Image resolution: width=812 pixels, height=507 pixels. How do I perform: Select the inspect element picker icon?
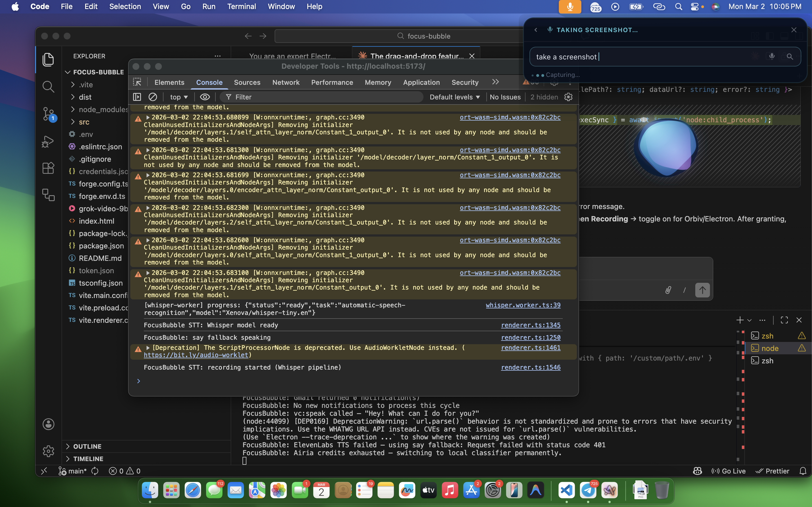coord(137,82)
